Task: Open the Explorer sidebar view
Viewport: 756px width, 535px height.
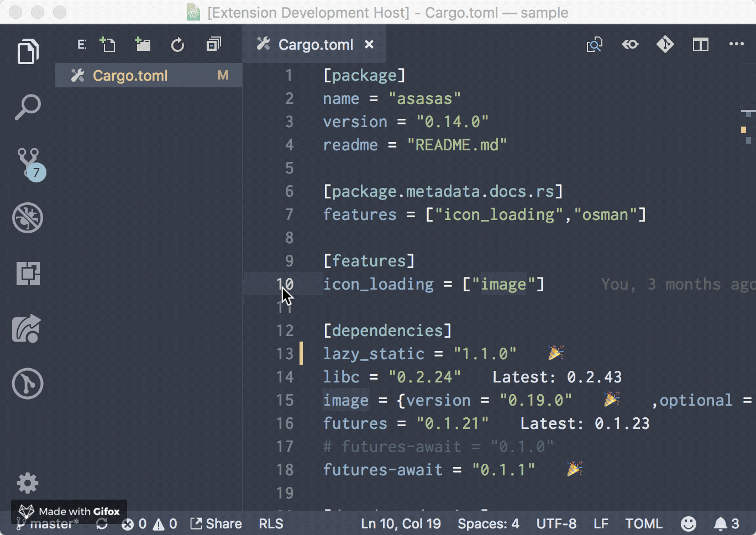Action: tap(28, 51)
